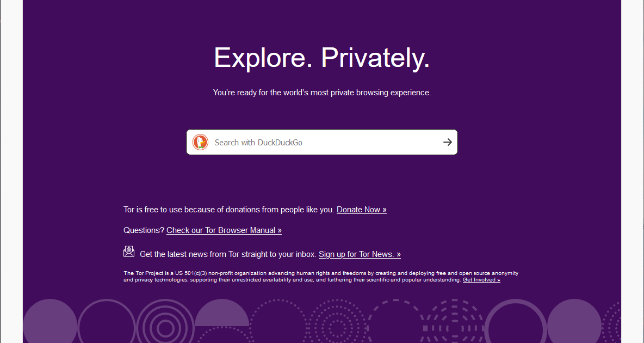This screenshot has width=644, height=343.
Task: Click the Get Involved link
Action: pyautogui.click(x=481, y=280)
